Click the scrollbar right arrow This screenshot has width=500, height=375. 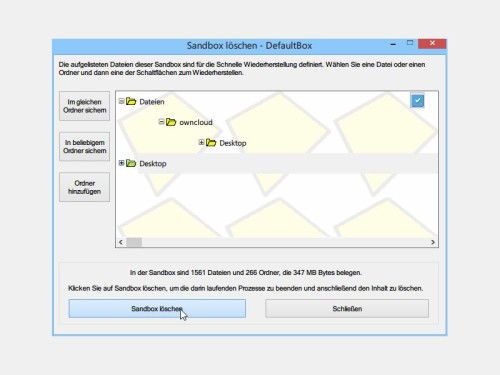(433, 242)
